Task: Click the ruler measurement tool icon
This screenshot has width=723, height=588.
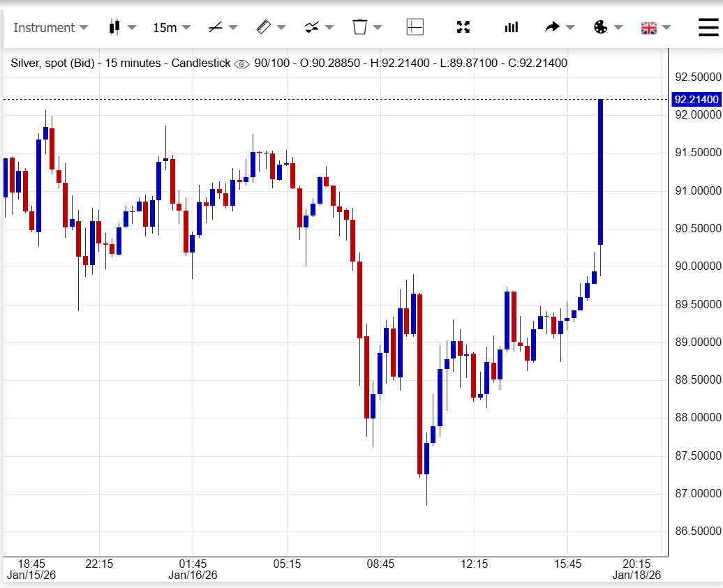Action: [x=263, y=27]
